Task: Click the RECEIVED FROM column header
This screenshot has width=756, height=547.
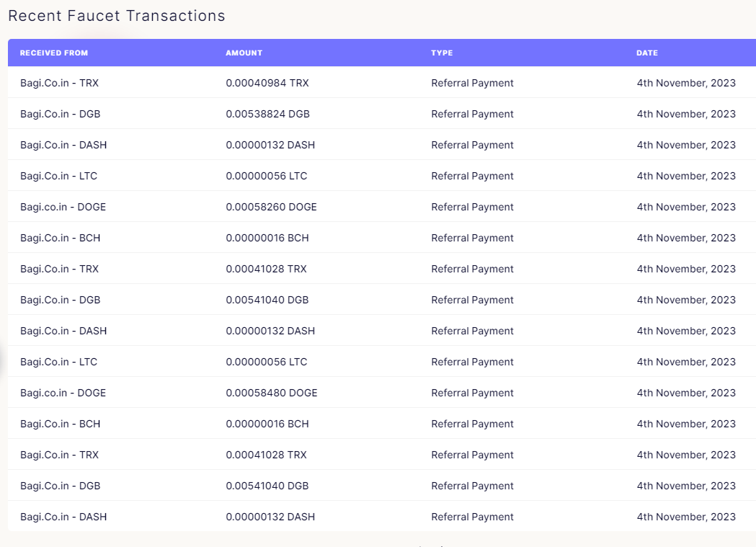Action: (x=54, y=53)
